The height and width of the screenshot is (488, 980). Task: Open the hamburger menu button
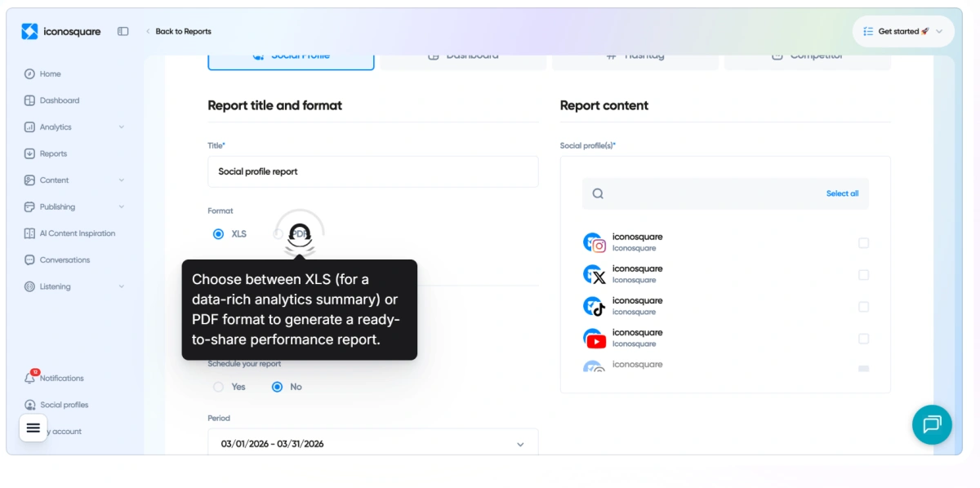pos(33,428)
